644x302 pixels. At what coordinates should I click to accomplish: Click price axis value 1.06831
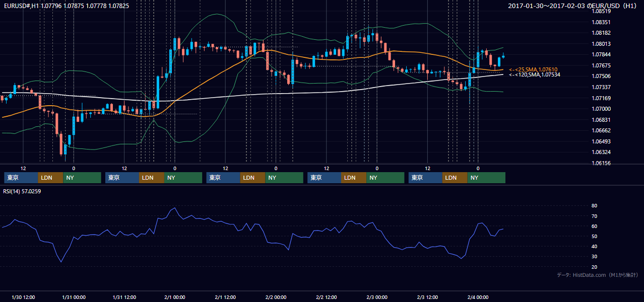click(601, 120)
